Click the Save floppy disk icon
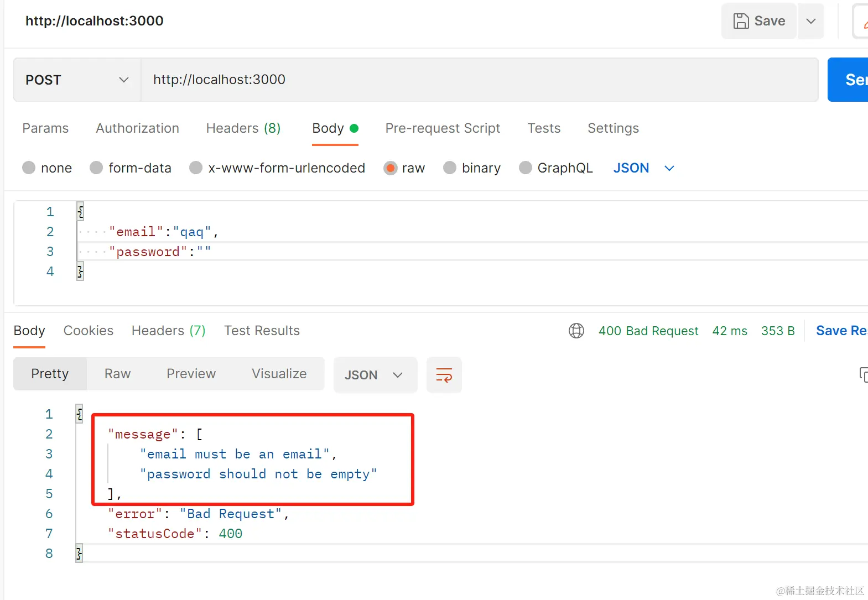The image size is (868, 600). pos(741,21)
